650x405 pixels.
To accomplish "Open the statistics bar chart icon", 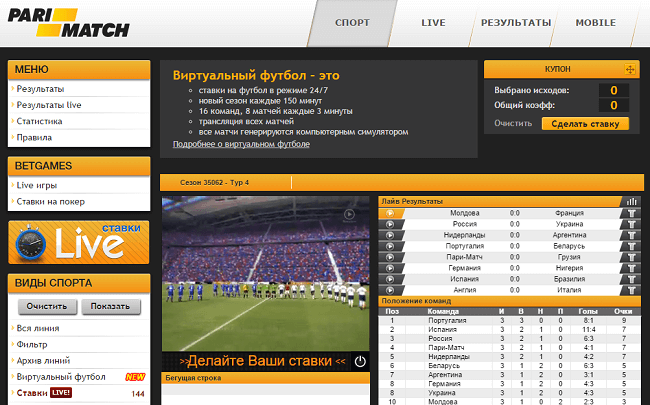I will [631, 201].
